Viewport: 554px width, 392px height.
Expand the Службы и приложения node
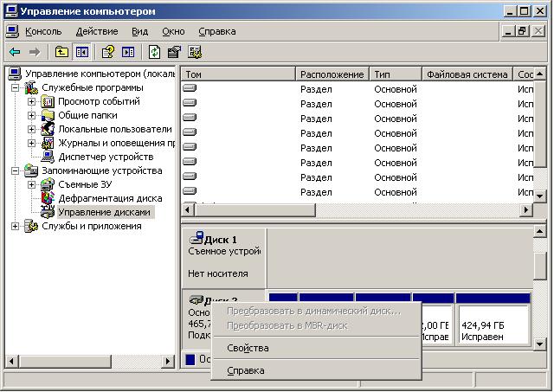coord(15,226)
